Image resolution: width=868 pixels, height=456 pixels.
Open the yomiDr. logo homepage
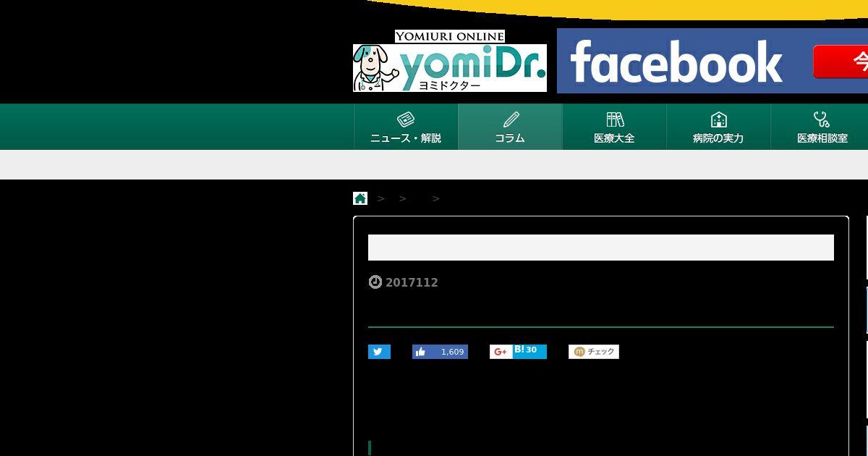[x=449, y=68]
